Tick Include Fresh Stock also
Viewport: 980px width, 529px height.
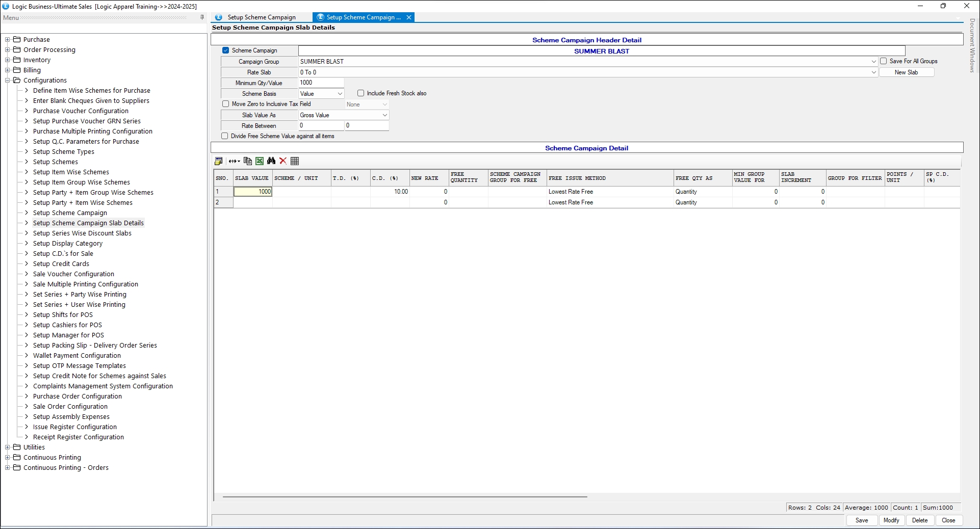tap(361, 93)
